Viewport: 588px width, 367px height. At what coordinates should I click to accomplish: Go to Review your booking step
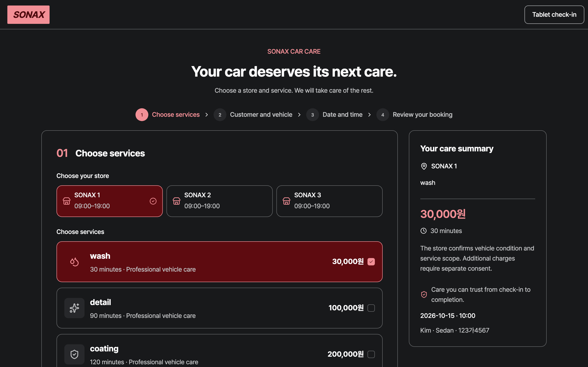(414, 114)
